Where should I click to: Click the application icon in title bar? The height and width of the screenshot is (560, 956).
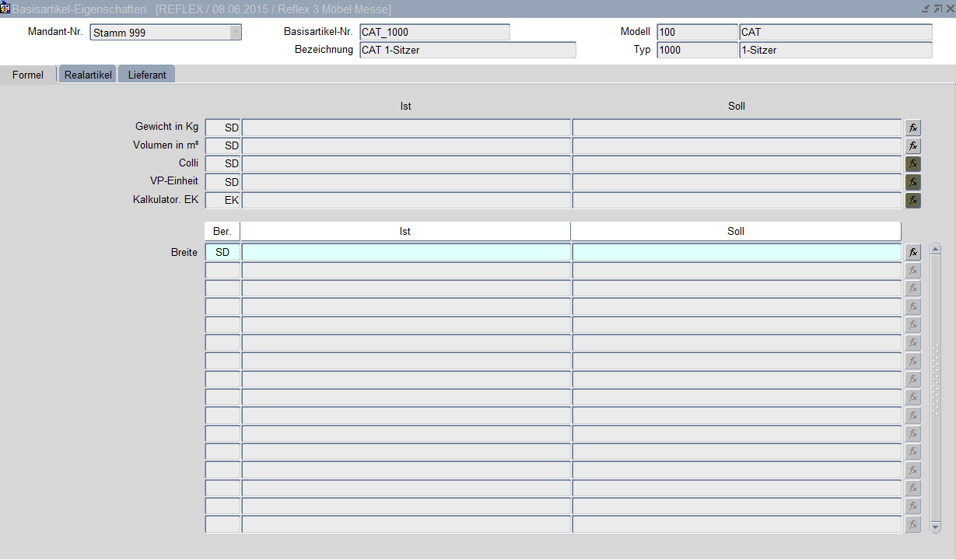pyautogui.click(x=5, y=9)
